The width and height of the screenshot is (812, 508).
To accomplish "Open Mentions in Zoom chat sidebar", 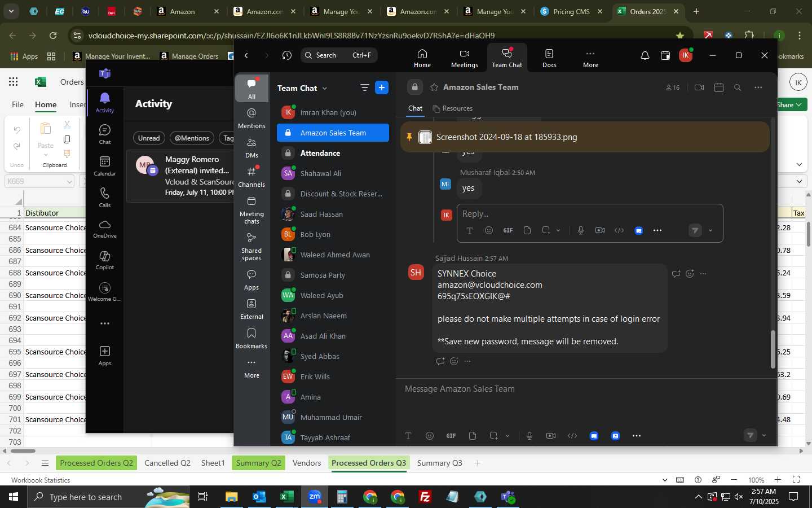I will click(251, 119).
